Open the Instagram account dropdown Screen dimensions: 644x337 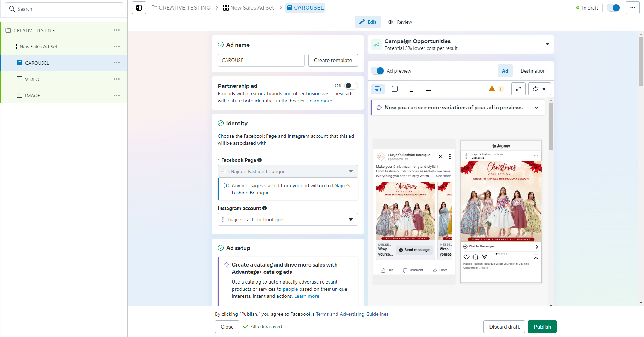(x=288, y=219)
